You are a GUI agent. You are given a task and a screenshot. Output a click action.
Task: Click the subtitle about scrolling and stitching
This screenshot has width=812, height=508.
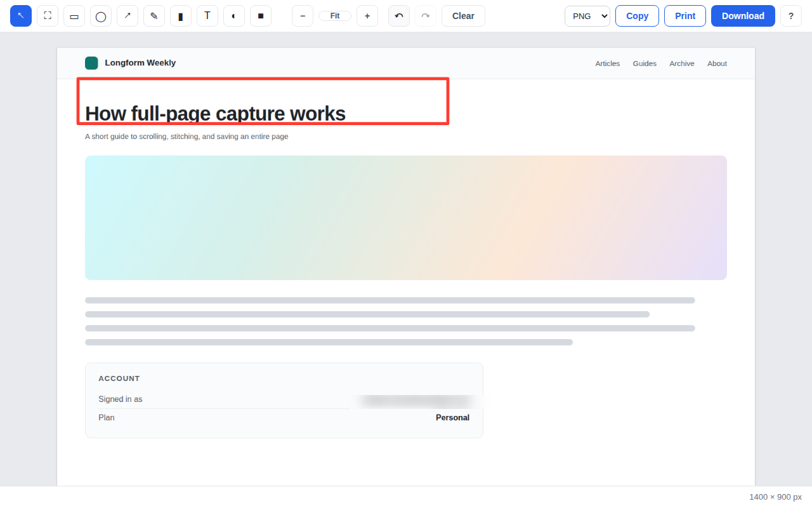[x=187, y=136]
